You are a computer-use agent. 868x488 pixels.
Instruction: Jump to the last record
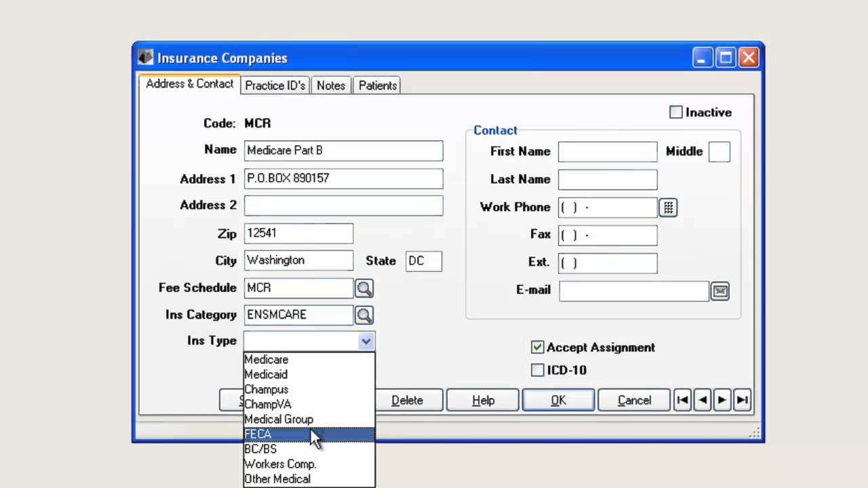(742, 400)
